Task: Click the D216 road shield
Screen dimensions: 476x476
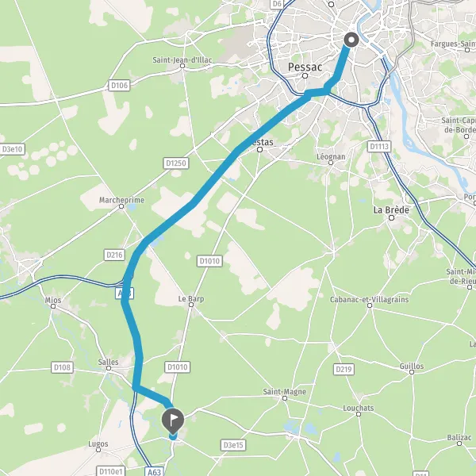Action: click(x=114, y=255)
